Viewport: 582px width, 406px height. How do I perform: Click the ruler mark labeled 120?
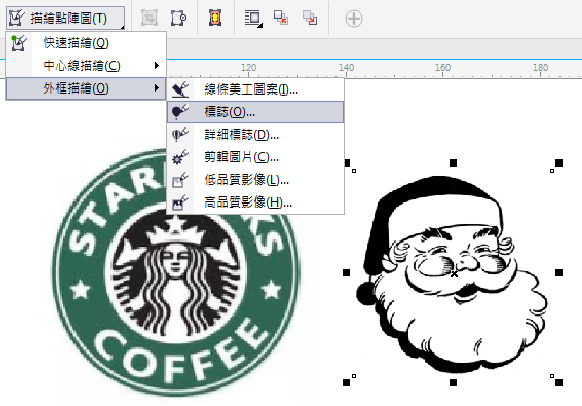point(248,68)
